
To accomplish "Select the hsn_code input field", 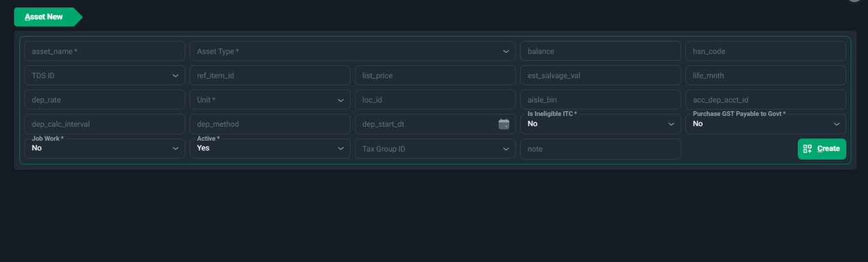I will tap(766, 51).
